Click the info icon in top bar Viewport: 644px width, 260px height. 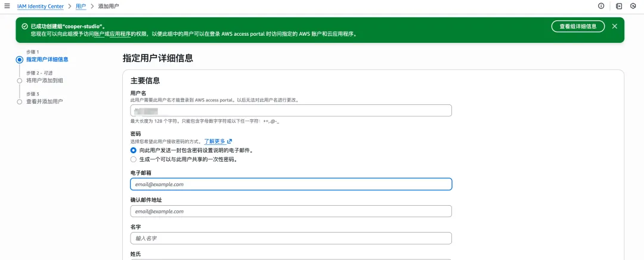[x=601, y=6]
